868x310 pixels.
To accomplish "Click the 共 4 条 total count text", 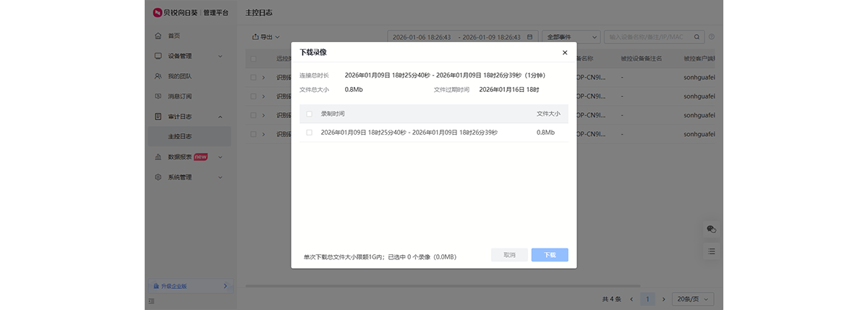I will coord(612,299).
